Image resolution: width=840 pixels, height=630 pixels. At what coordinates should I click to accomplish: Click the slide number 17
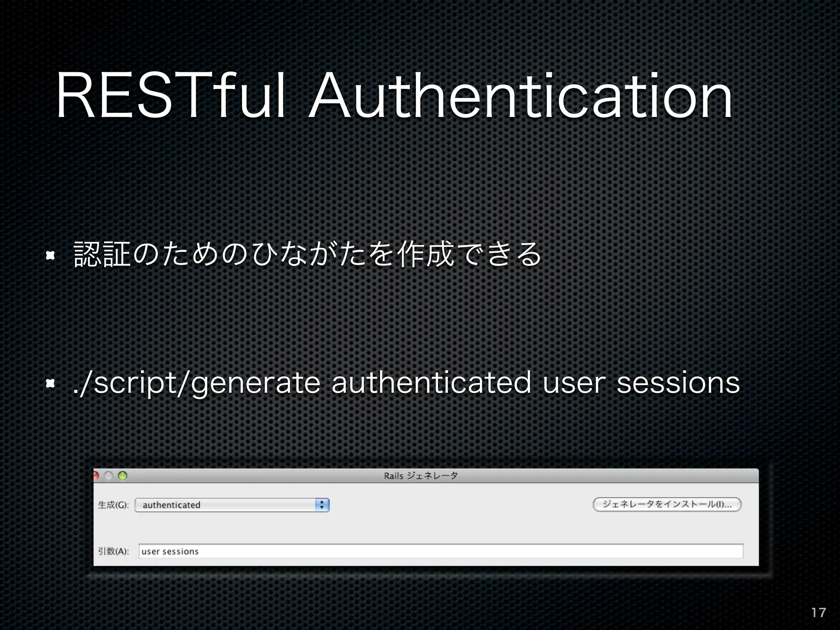[819, 612]
